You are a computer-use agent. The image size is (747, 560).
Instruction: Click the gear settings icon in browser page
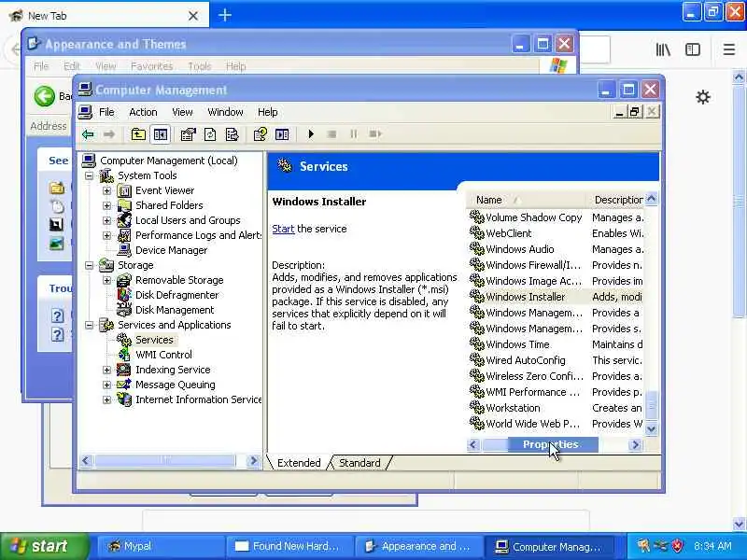pos(703,98)
